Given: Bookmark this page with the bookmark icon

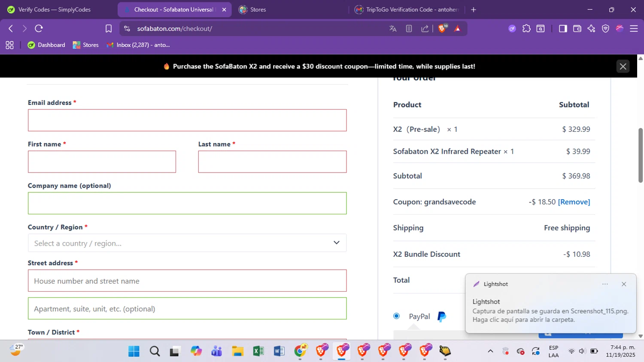Looking at the screenshot, I should (109, 28).
